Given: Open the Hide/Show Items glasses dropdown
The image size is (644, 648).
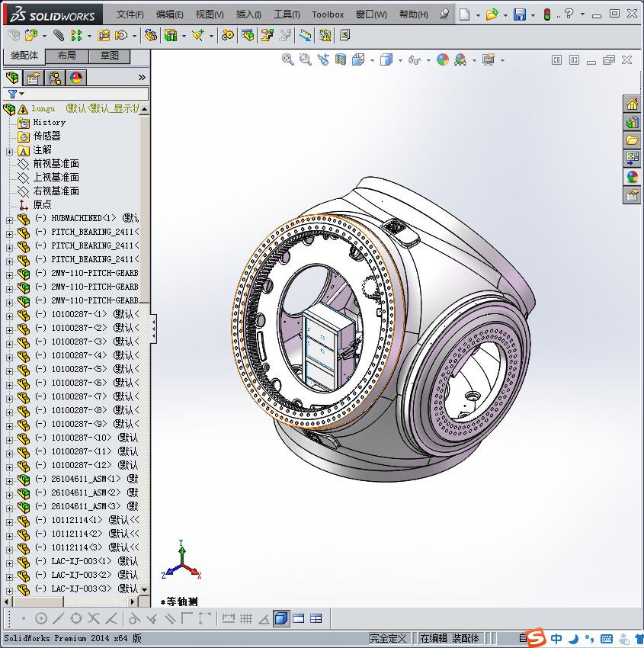Looking at the screenshot, I should coord(428,60).
